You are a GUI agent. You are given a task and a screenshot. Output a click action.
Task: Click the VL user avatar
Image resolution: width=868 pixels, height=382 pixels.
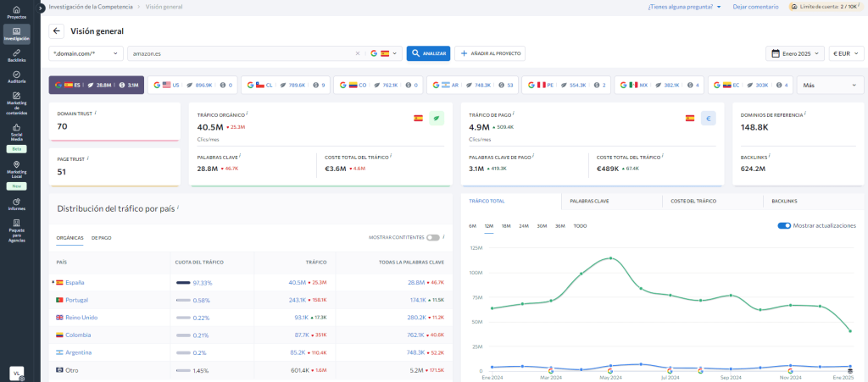17,374
